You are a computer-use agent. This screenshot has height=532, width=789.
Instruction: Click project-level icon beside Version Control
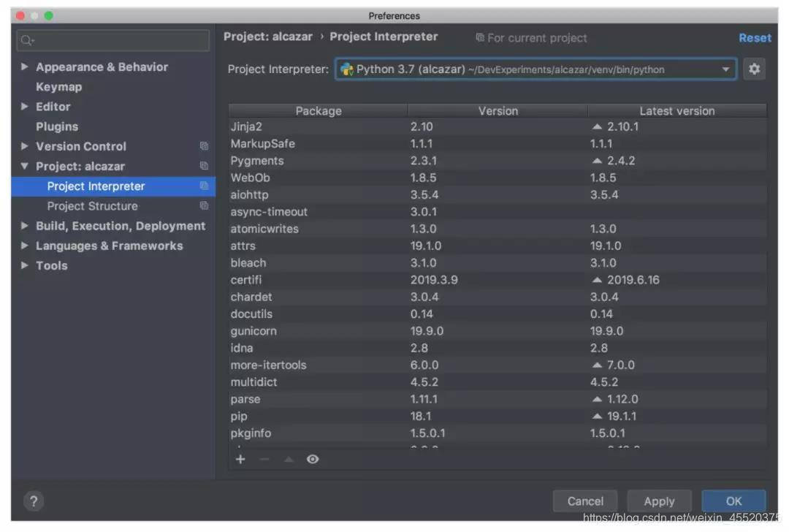pos(204,146)
